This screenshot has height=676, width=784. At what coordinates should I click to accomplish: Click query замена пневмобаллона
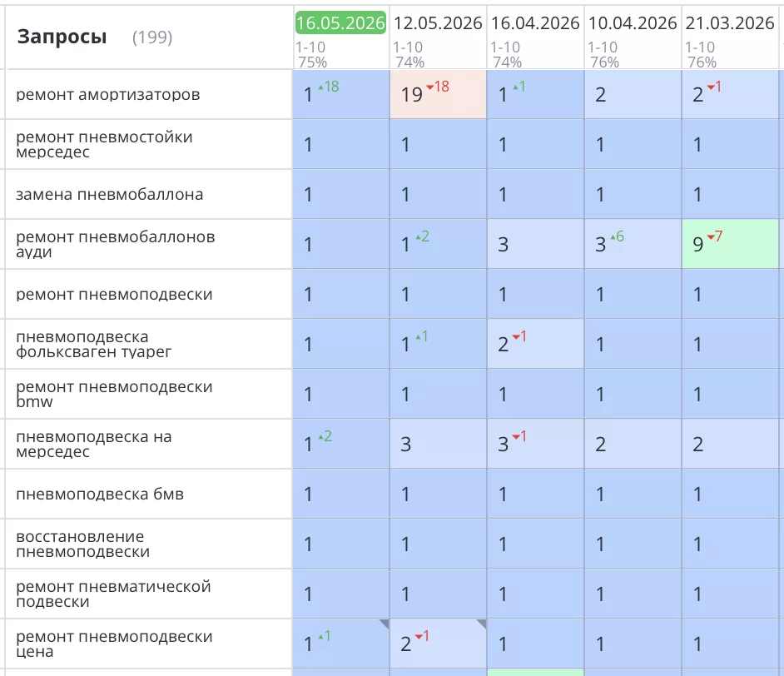click(x=110, y=195)
